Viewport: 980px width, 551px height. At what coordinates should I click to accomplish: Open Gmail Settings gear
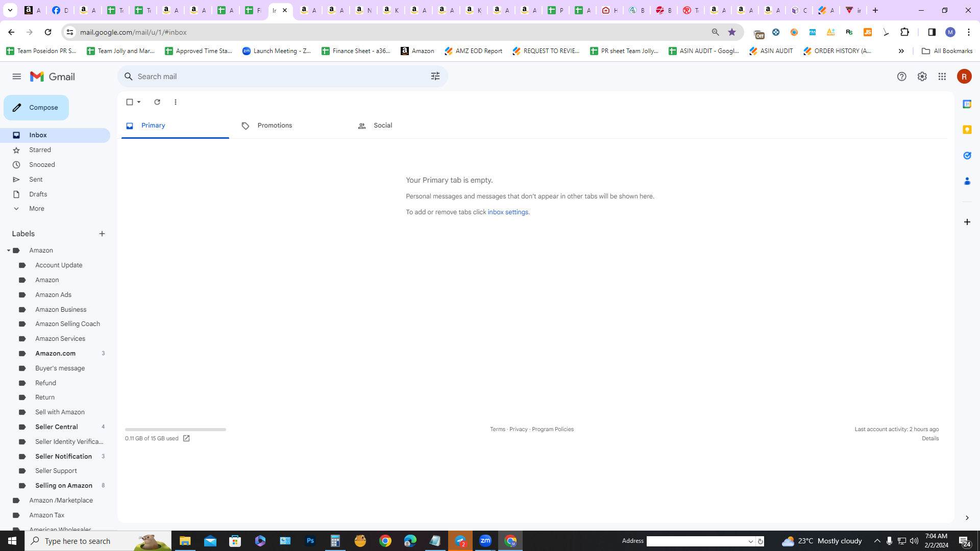coord(922,77)
